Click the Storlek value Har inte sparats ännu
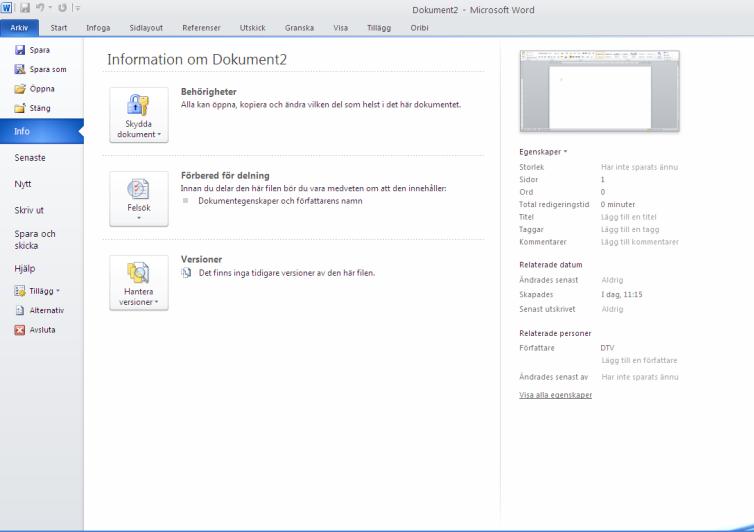This screenshot has width=754, height=532. (640, 167)
